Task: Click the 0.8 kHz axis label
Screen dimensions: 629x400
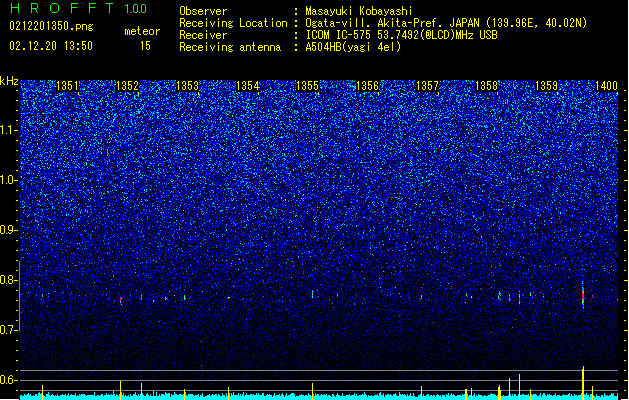Action: click(9, 280)
